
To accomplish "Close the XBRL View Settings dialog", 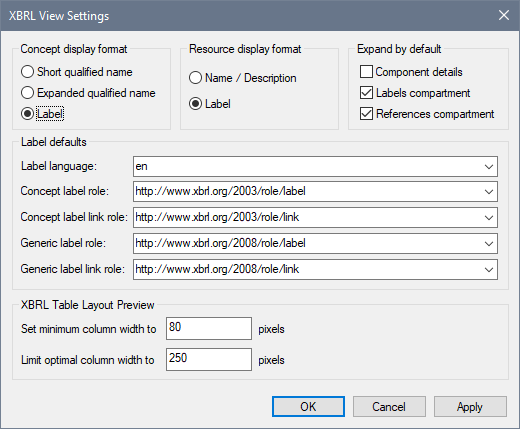I will [x=504, y=15].
